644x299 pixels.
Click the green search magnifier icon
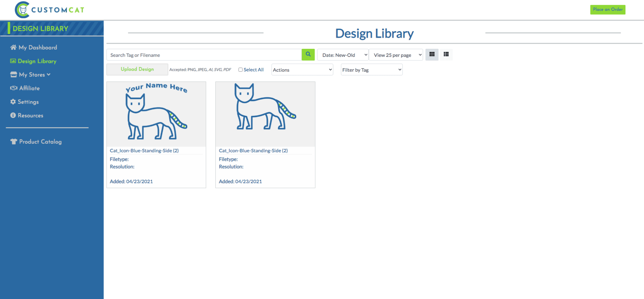[308, 54]
